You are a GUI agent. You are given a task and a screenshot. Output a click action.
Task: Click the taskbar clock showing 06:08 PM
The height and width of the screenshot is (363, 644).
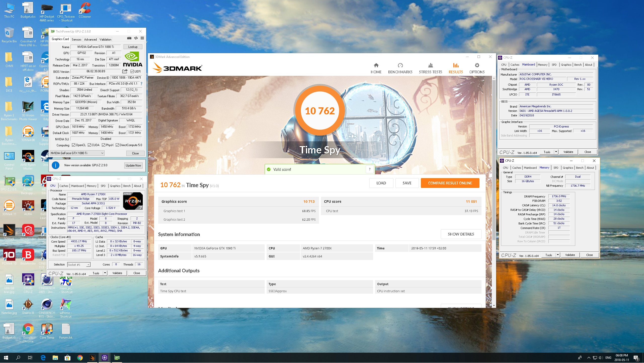point(622,358)
